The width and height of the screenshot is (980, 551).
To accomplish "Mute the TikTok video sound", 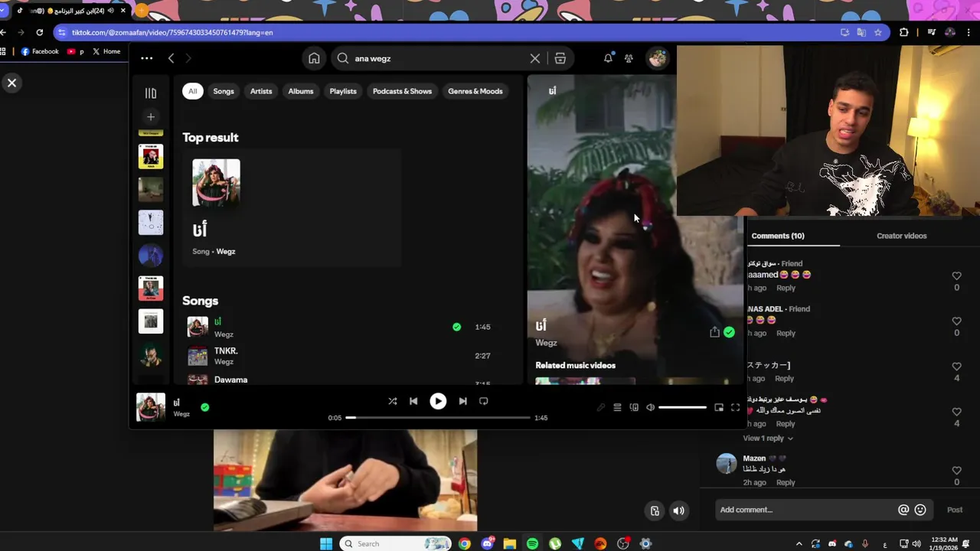I will (678, 510).
